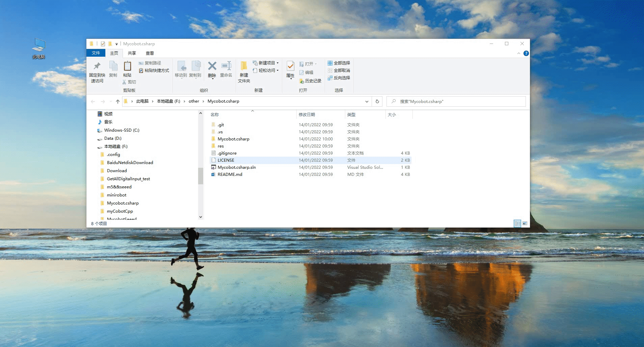
Task: Click the navigation pane scrollbar thumb
Action: coord(200,176)
